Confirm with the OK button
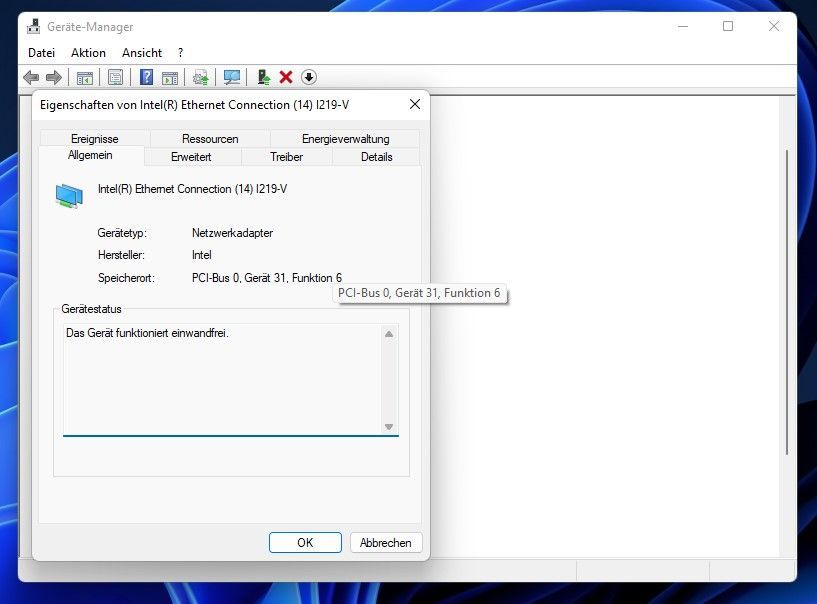The image size is (817, 604). 305,543
